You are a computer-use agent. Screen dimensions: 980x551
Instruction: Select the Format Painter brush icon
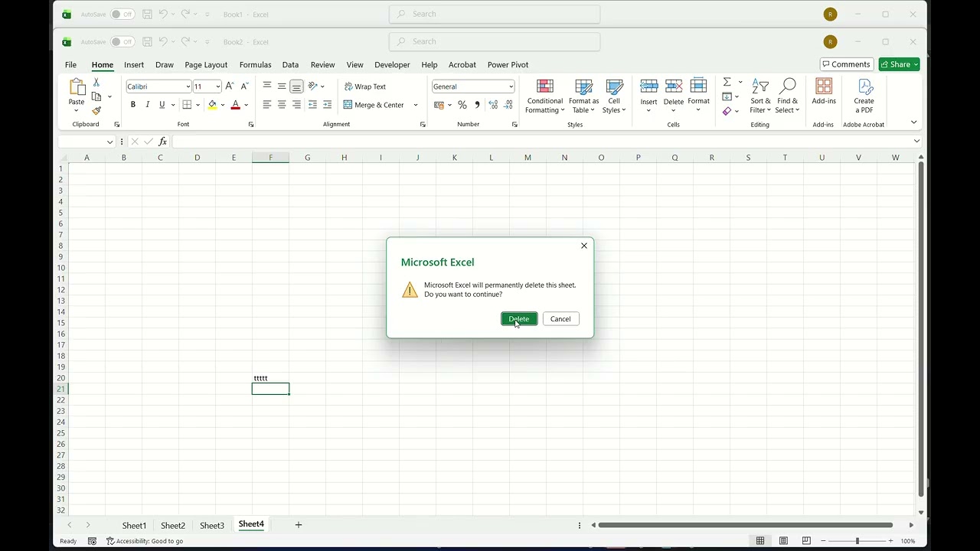[96, 111]
